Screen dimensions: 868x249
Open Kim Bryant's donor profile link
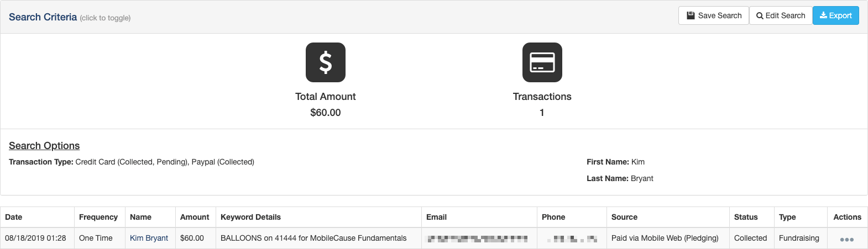(x=149, y=238)
